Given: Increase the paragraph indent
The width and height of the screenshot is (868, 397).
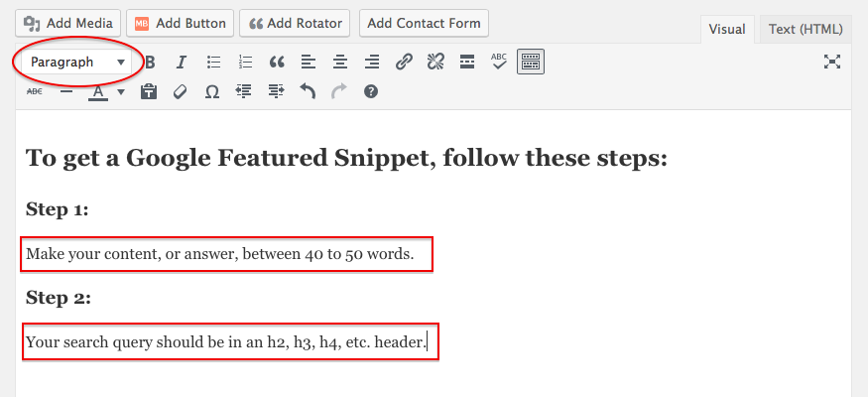Looking at the screenshot, I should pos(276,91).
